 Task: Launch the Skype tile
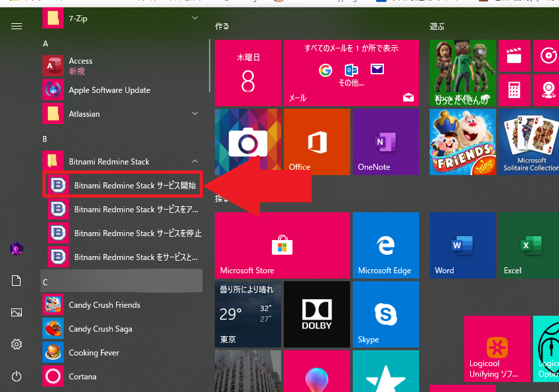click(x=386, y=314)
